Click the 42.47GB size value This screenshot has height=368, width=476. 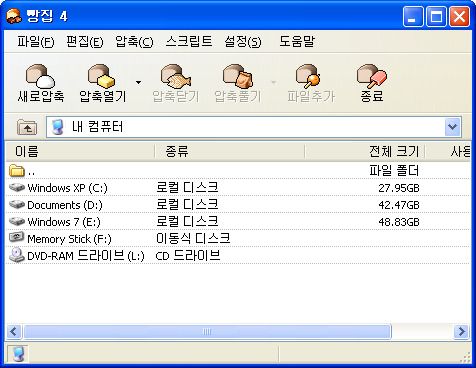(399, 205)
